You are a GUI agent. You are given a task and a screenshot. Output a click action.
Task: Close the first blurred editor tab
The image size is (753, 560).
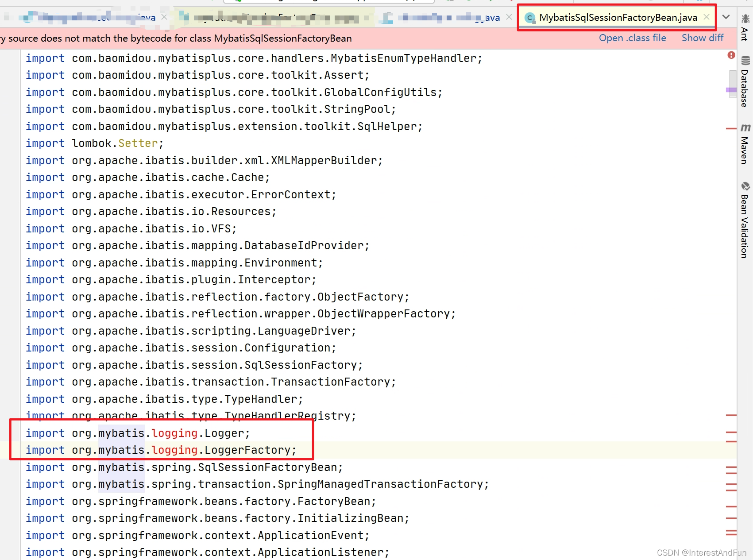[164, 17]
